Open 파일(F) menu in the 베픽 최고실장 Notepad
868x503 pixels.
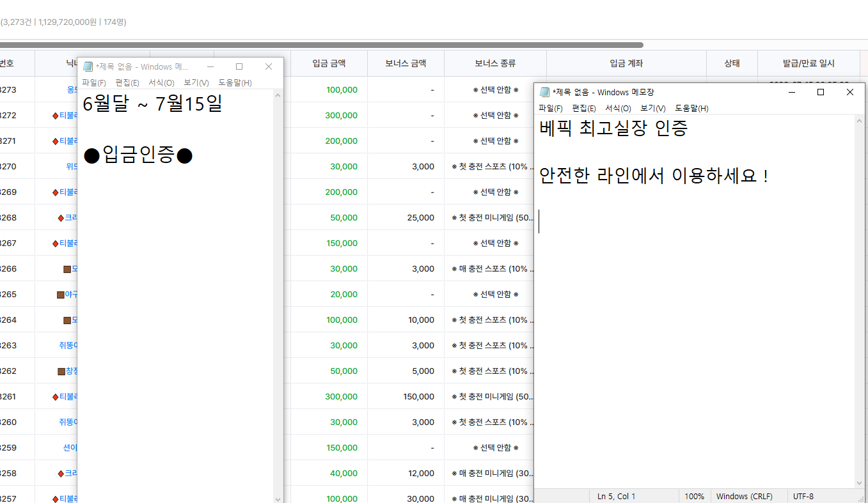[551, 109]
